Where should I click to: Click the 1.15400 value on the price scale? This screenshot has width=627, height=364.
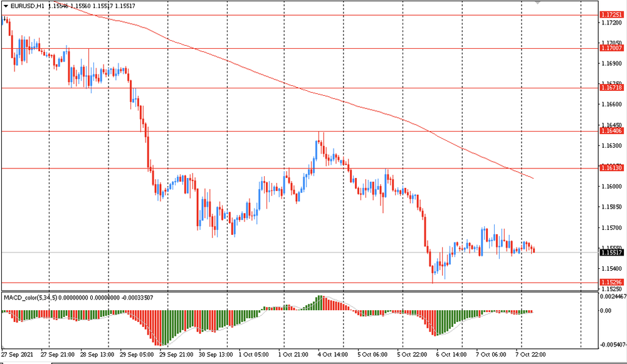coord(612,269)
